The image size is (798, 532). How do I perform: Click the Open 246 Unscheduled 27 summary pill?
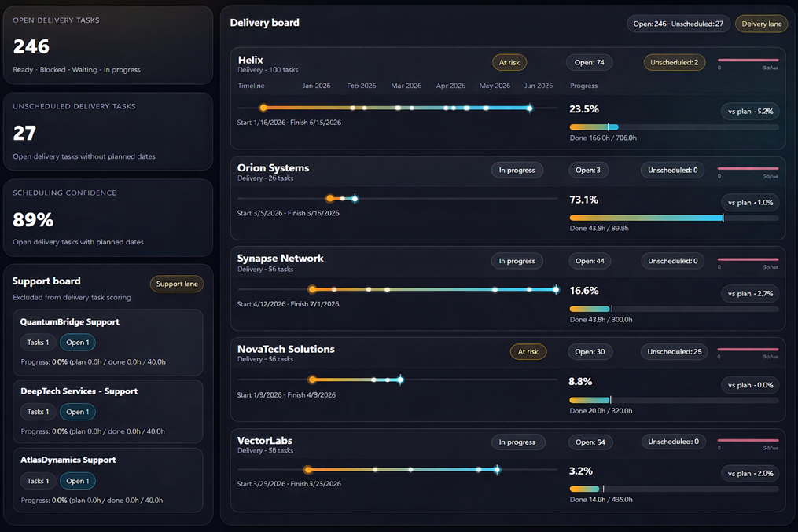pyautogui.click(x=678, y=24)
